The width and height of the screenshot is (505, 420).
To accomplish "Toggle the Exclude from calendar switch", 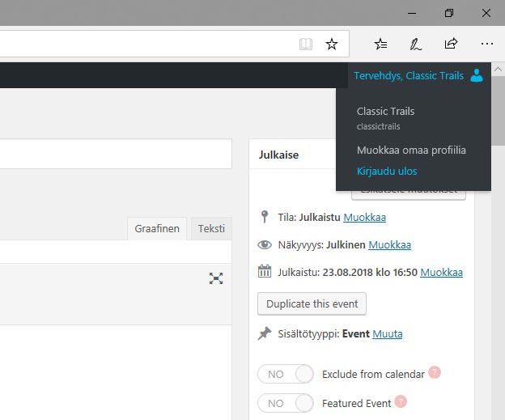I will [285, 375].
